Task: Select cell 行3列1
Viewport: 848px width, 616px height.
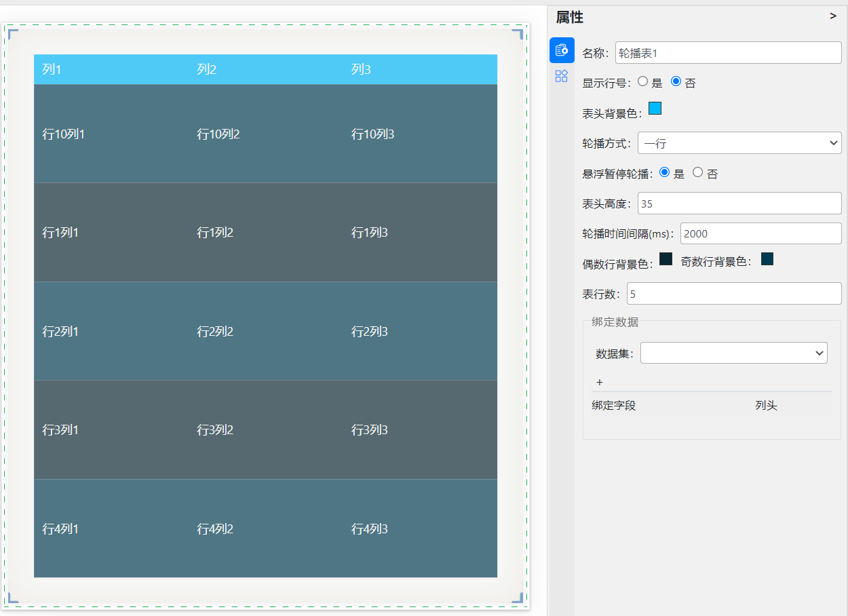Action: [60, 430]
